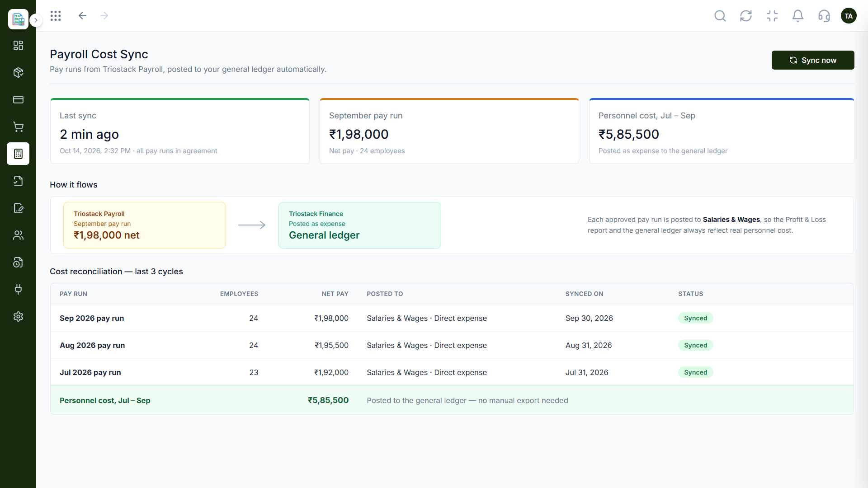
Task: Click the POSTED TO column header
Action: click(x=385, y=294)
